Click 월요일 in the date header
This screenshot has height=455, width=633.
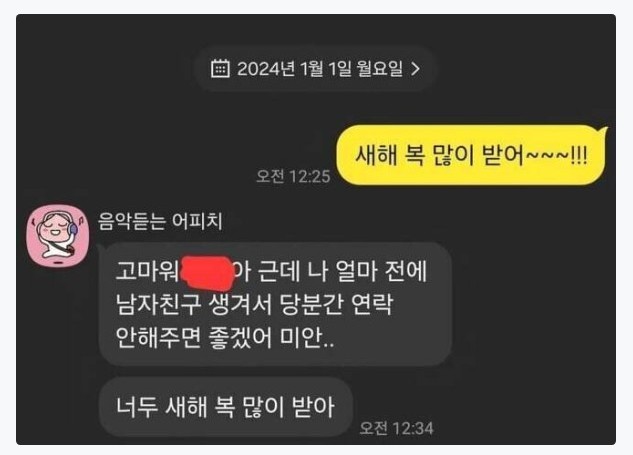click(379, 69)
